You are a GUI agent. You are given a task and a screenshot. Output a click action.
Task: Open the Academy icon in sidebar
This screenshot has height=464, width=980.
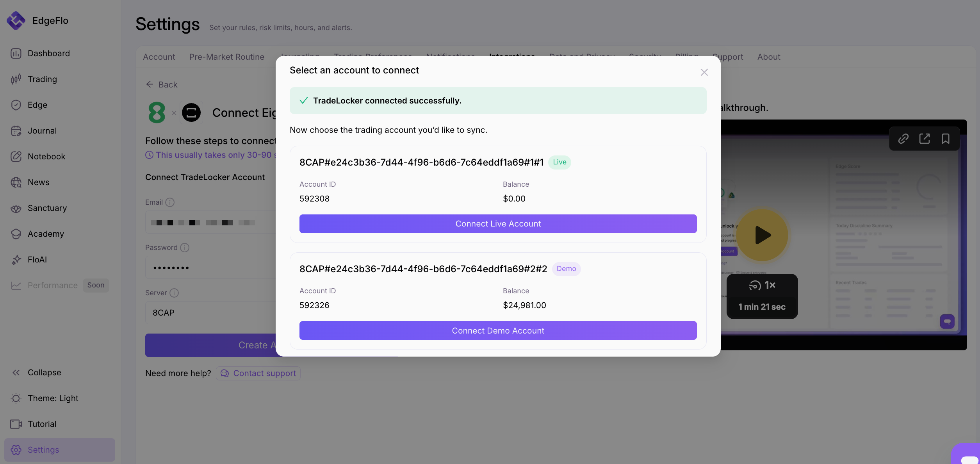[x=16, y=234]
